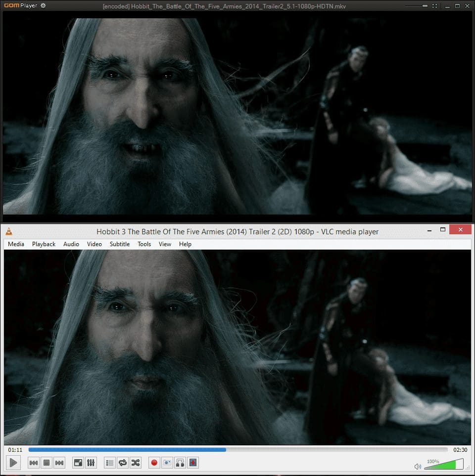The width and height of the screenshot is (475, 476).
Task: Click the GOM Player logo menu
Action: [20, 5]
